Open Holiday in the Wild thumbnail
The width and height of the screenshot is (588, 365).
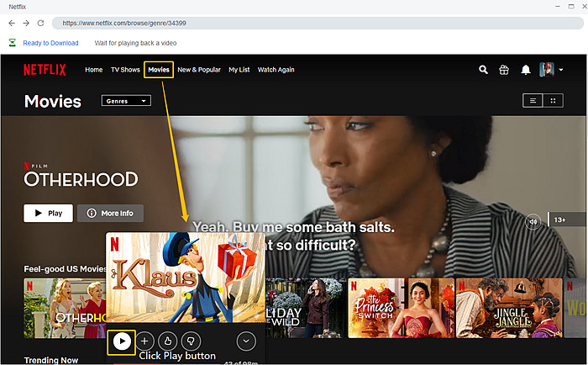(x=306, y=308)
